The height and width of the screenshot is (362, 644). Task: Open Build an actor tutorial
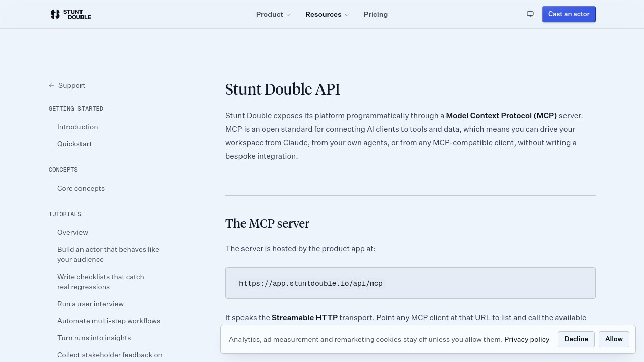pos(108,254)
